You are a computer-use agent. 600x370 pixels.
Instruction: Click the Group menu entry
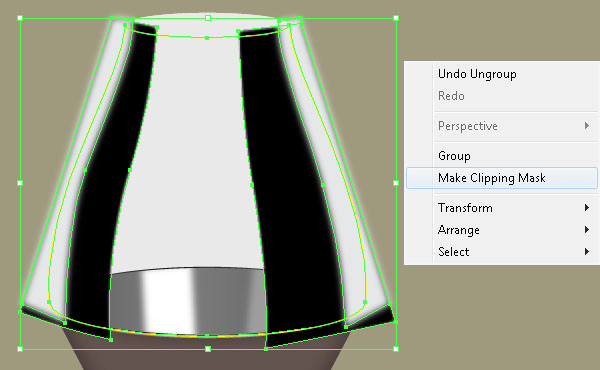pyautogui.click(x=502, y=156)
